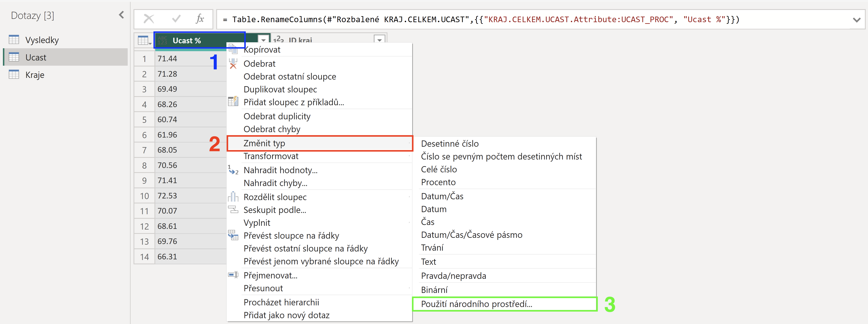The width and height of the screenshot is (868, 324).
Task: Choose Text type in the submenu
Action: tap(504, 261)
